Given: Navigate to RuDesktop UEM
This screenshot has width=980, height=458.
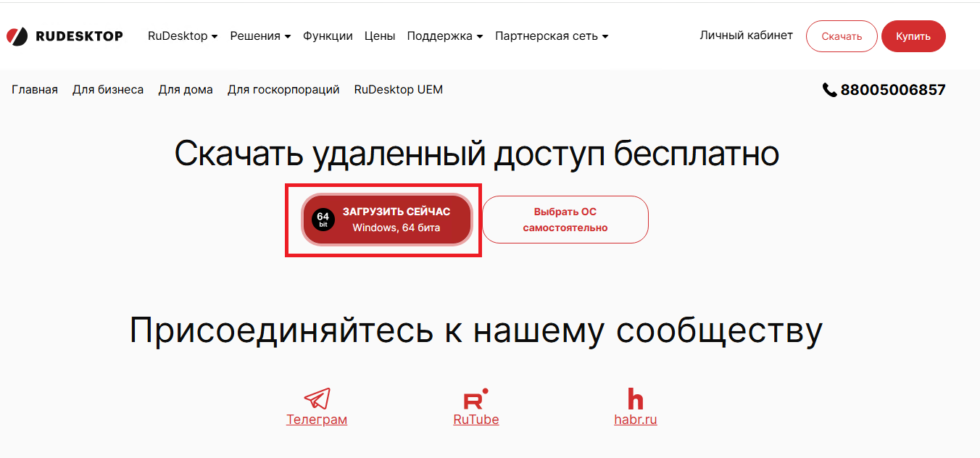Looking at the screenshot, I should point(398,90).
